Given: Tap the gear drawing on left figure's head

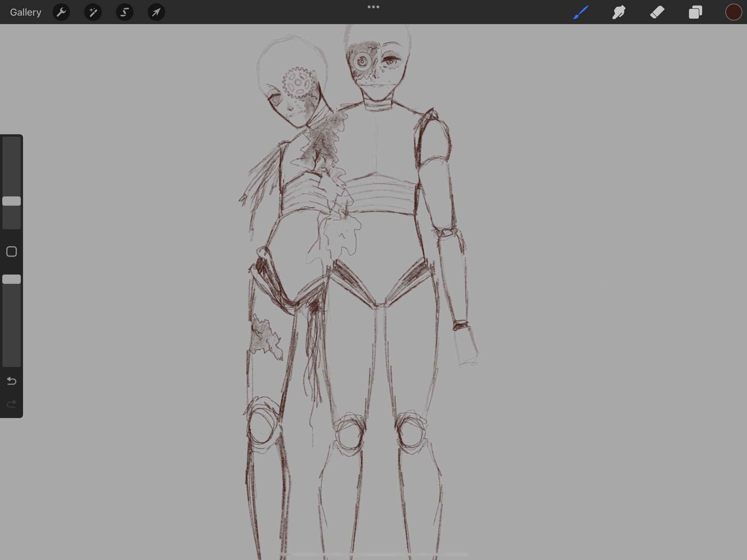Looking at the screenshot, I should point(298,83).
